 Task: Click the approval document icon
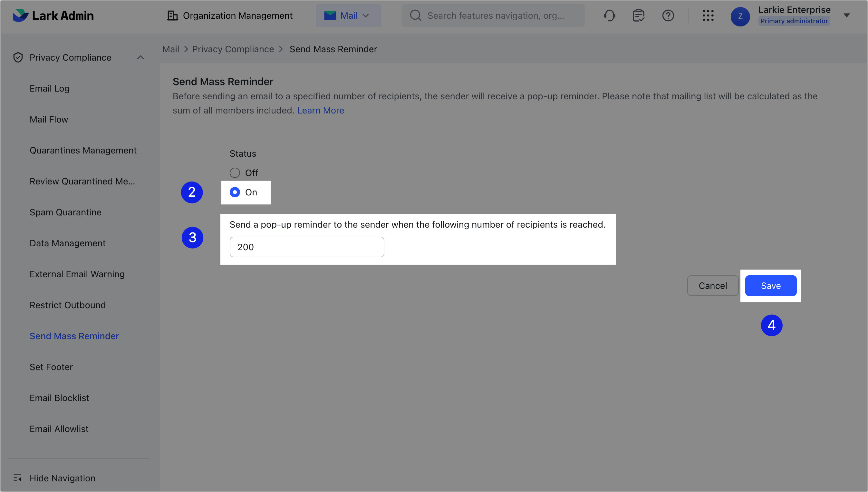[x=638, y=15]
